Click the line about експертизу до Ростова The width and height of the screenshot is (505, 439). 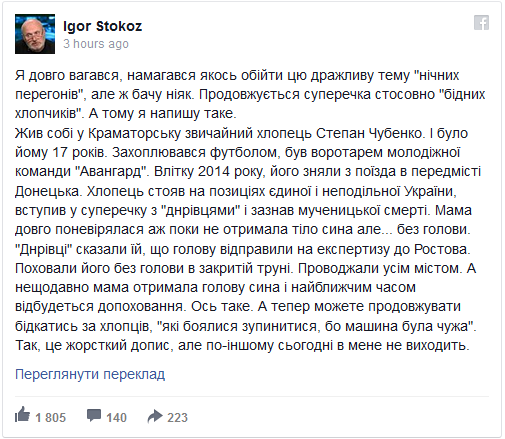[x=243, y=249]
